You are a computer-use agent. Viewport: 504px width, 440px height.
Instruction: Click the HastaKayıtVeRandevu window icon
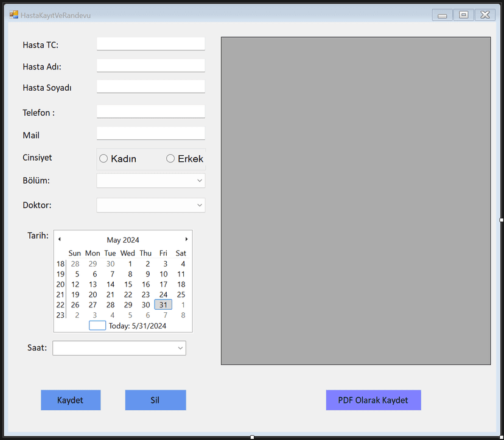(x=14, y=15)
